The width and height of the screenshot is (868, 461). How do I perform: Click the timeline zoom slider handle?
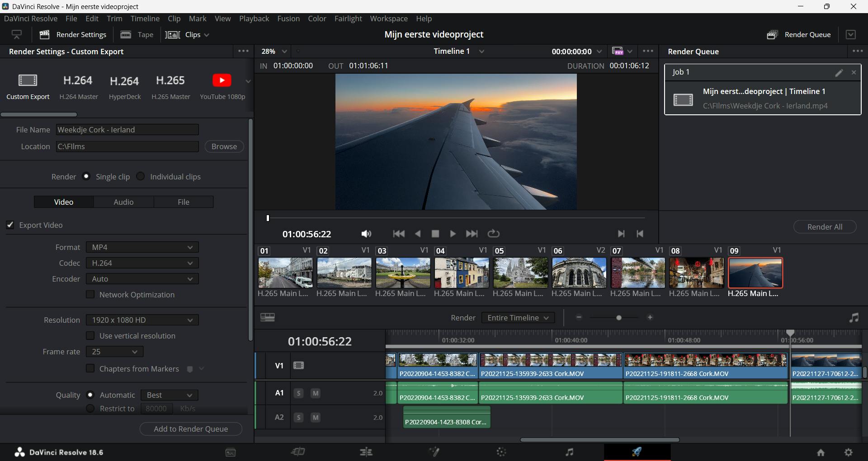(619, 318)
